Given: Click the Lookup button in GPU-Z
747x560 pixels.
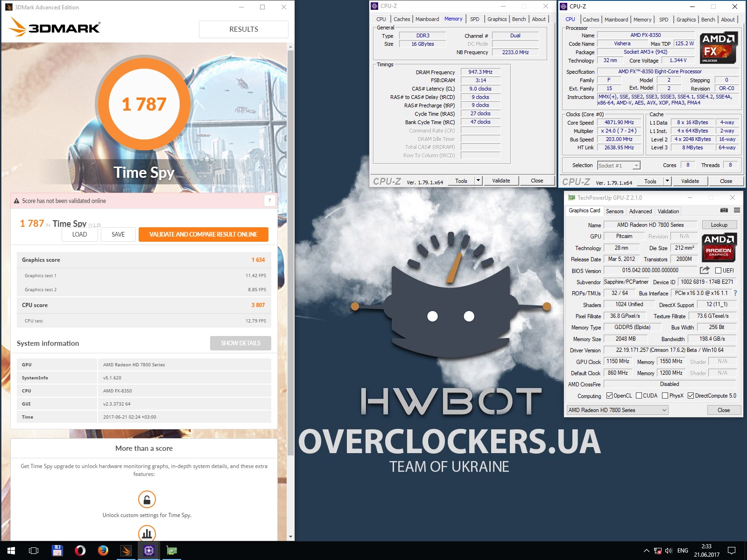Looking at the screenshot, I should tap(719, 225).
